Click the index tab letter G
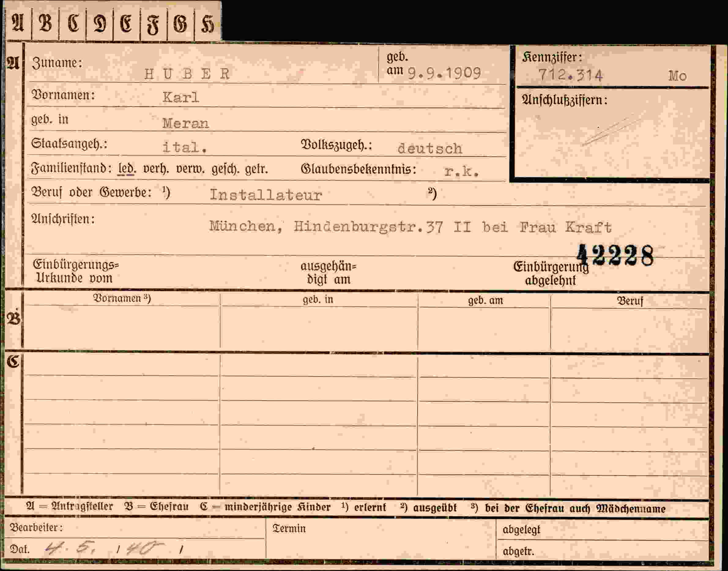This screenshot has width=728, height=571. click(180, 24)
